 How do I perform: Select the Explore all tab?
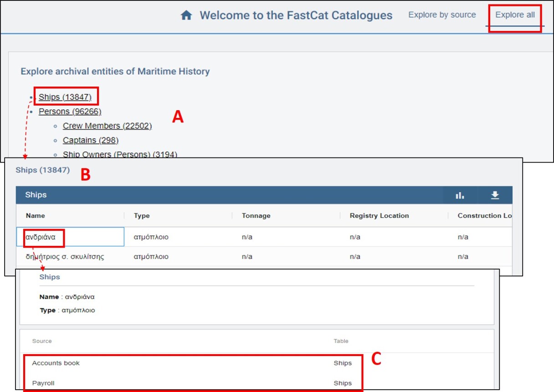click(515, 15)
